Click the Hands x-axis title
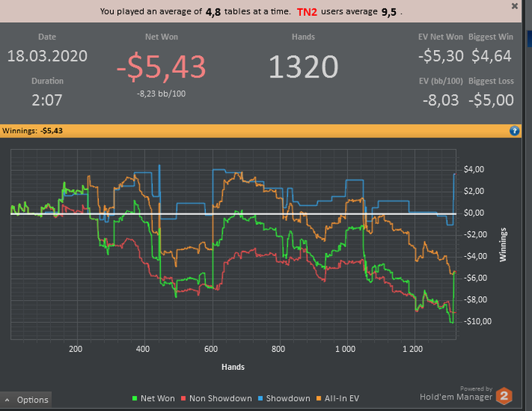 233,367
